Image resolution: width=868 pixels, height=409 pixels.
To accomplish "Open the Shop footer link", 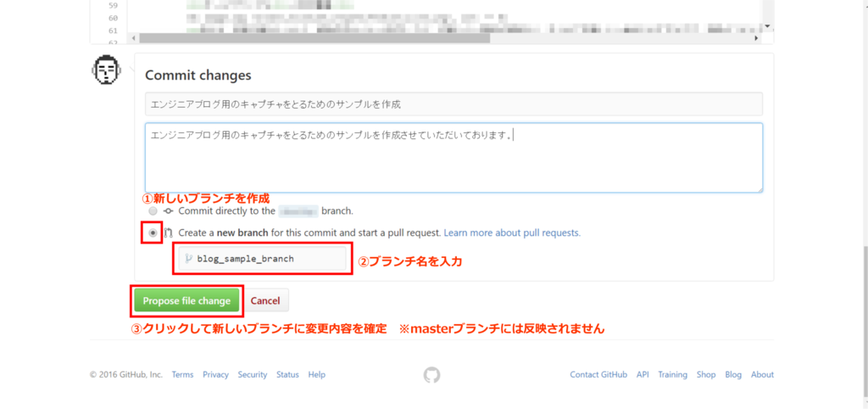I will 706,375.
